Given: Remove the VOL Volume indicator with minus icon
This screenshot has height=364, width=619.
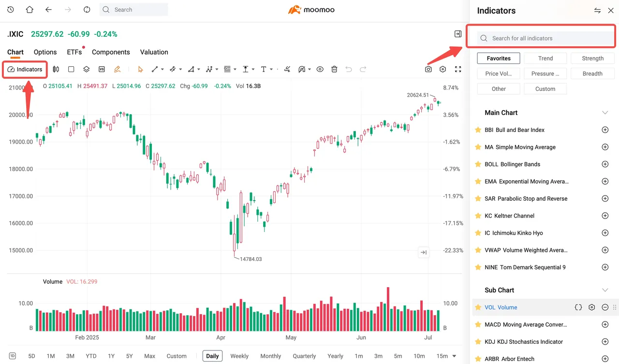Looking at the screenshot, I should coord(604,307).
